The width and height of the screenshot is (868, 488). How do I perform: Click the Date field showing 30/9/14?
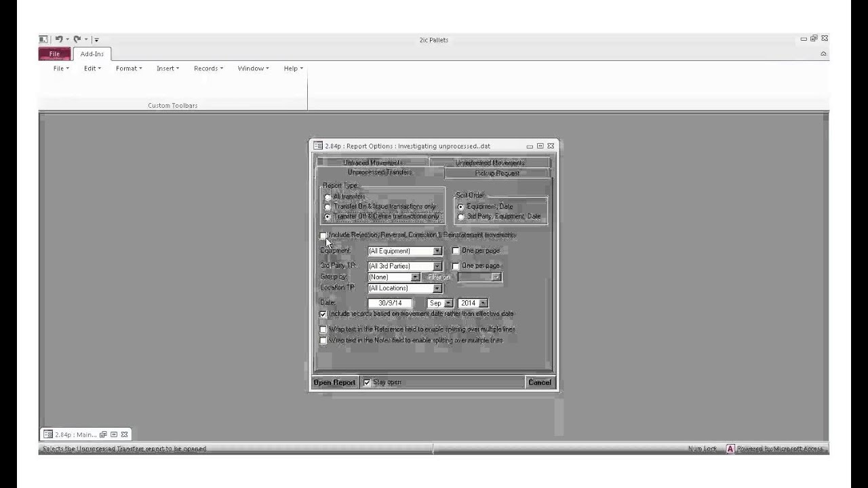click(x=390, y=303)
